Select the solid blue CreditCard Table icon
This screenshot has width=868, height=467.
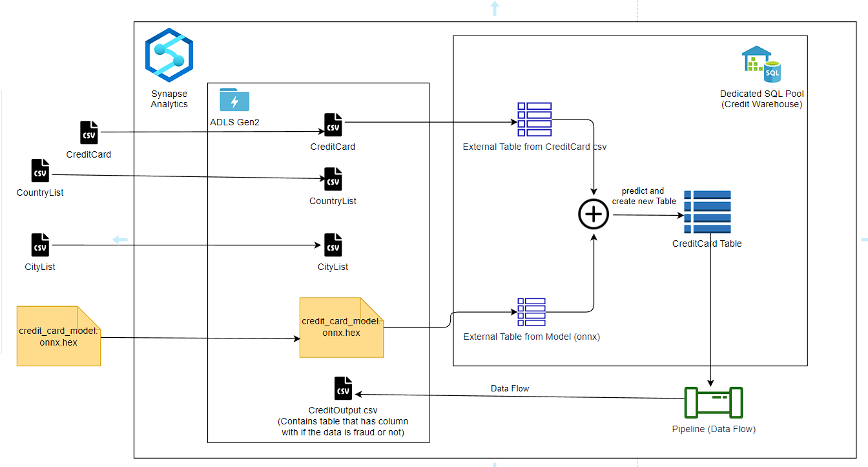point(707,212)
